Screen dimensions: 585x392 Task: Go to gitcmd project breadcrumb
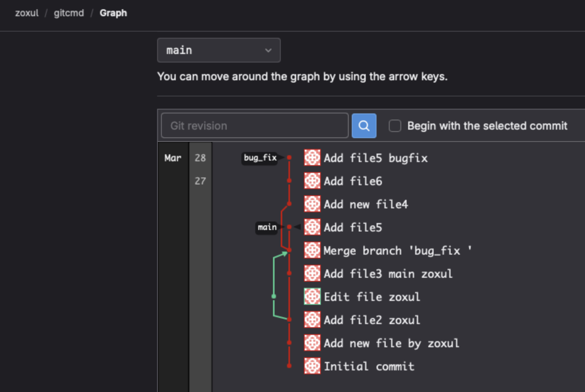pyautogui.click(x=69, y=13)
